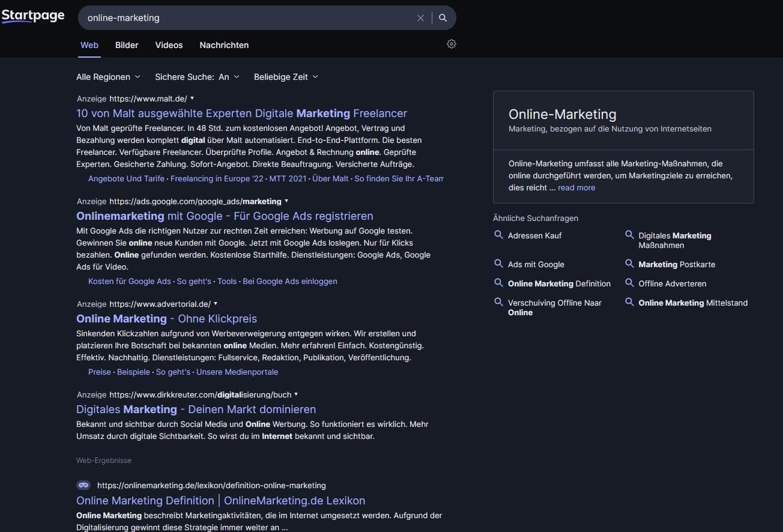Open the Angebote Und Tarife sitelink
Screen dimensions: 783x532
point(126,178)
